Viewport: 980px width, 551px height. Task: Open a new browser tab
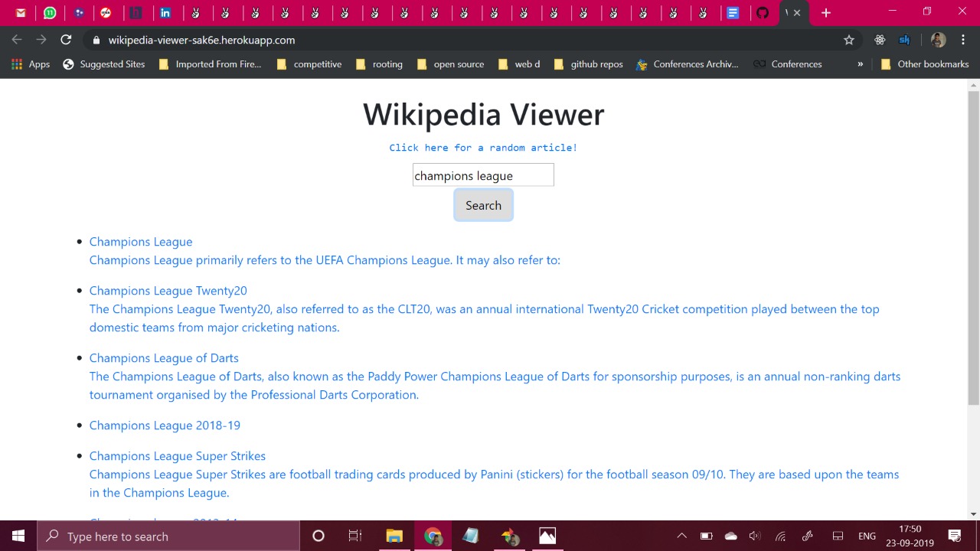(825, 13)
